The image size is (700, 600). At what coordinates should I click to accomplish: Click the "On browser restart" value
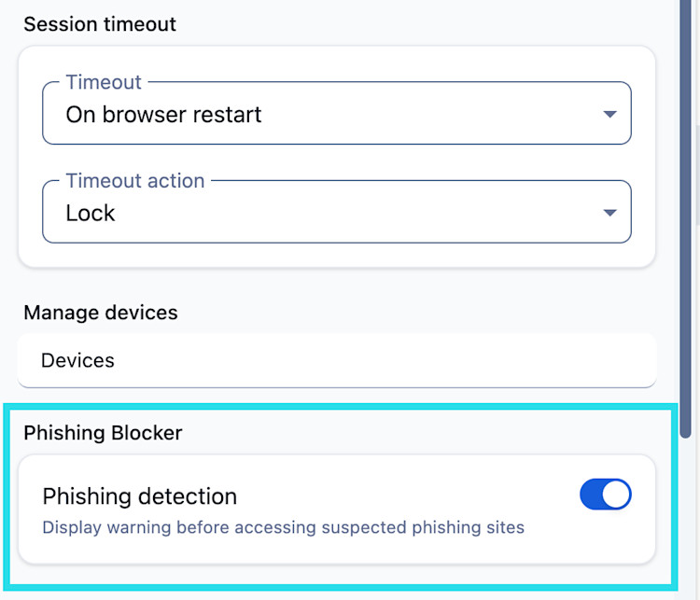point(163,115)
